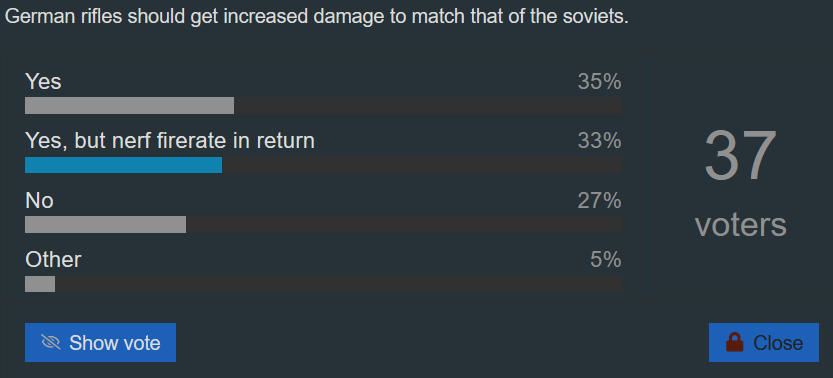
Task: Click the 33% percentage value
Action: [599, 141]
